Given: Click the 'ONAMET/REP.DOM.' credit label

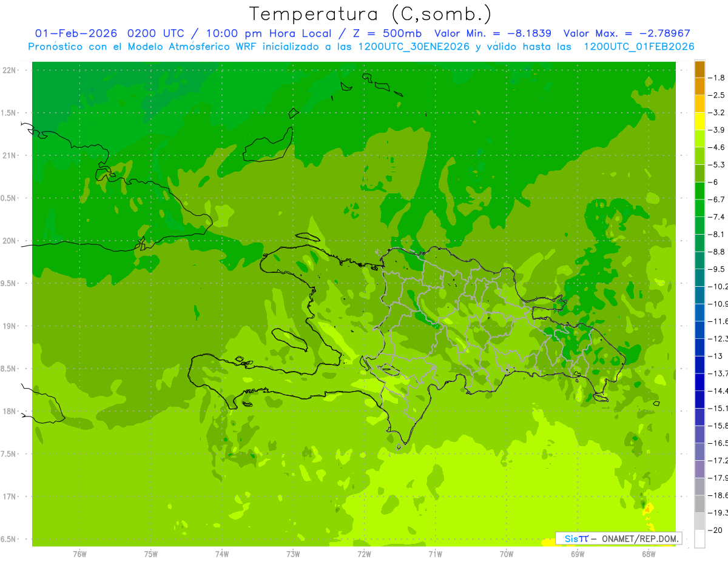Looking at the screenshot, I should coord(639,538).
